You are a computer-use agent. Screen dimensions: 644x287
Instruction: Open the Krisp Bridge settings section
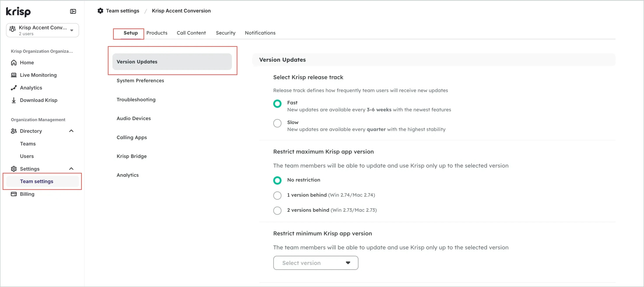tap(131, 156)
